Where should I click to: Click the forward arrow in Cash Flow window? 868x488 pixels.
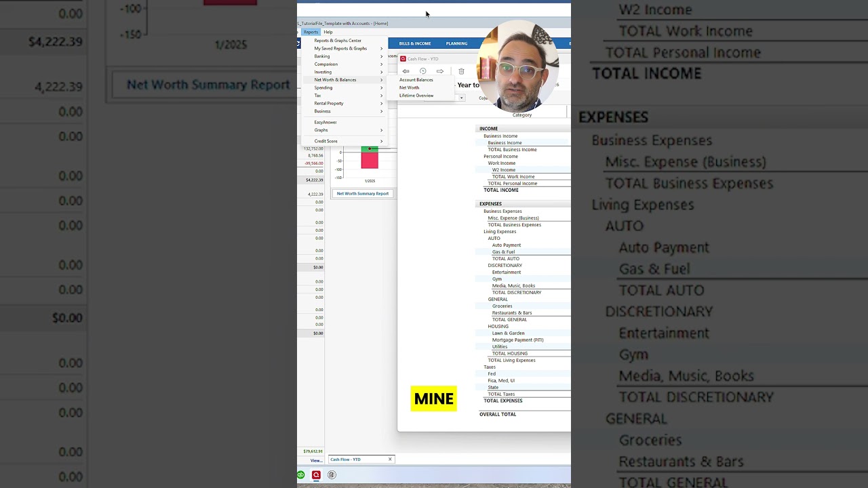click(x=440, y=71)
